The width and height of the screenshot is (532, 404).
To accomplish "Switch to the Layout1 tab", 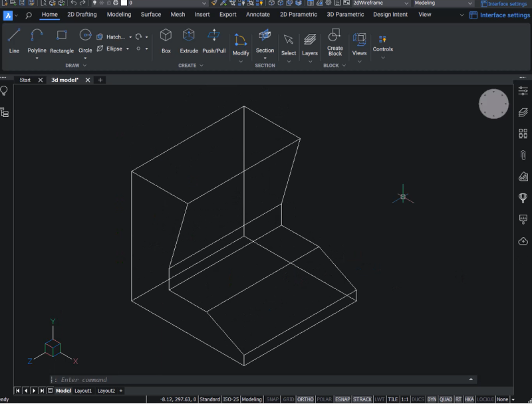I will 83,391.
